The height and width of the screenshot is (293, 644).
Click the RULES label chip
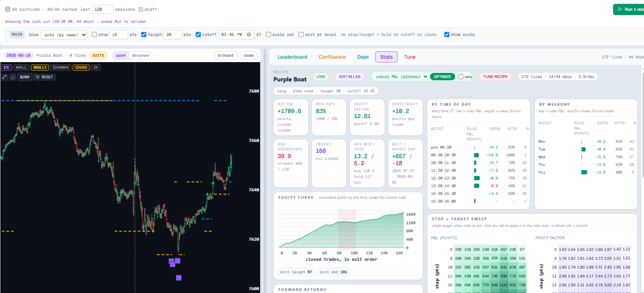[x=17, y=35]
